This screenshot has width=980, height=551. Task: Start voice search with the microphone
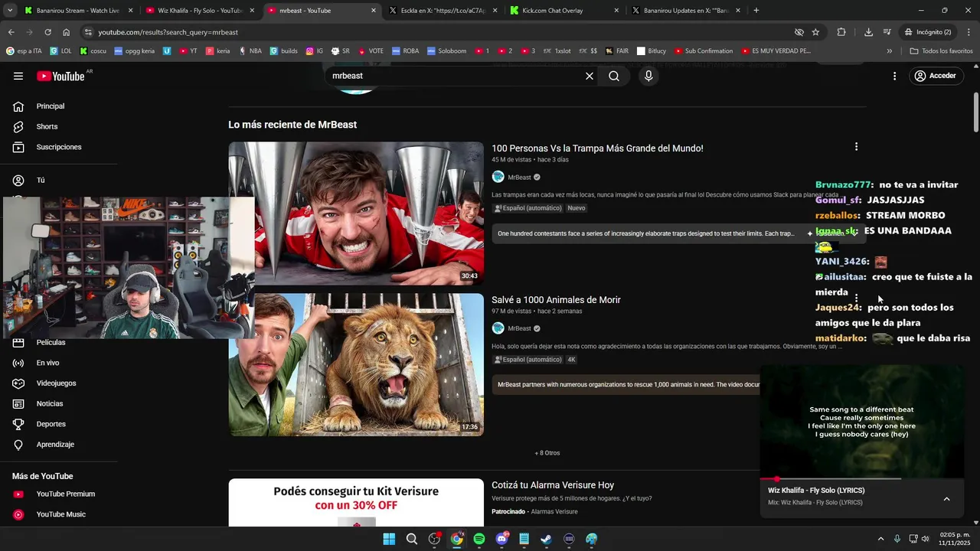tap(648, 76)
